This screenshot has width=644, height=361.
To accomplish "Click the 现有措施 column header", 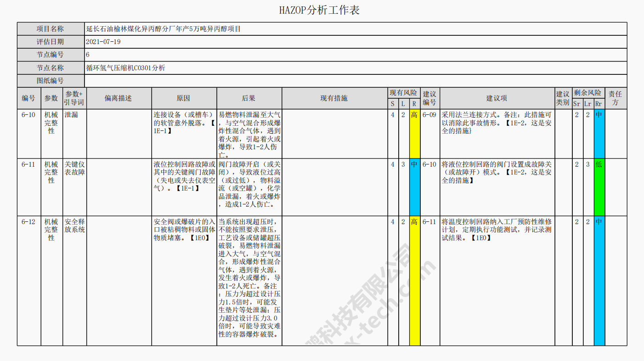I will [x=334, y=98].
